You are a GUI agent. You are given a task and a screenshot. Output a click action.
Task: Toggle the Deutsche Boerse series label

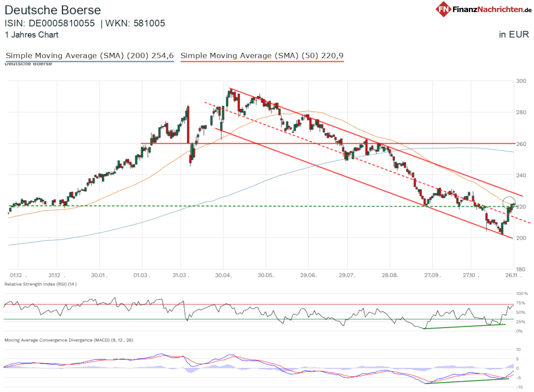tap(28, 63)
